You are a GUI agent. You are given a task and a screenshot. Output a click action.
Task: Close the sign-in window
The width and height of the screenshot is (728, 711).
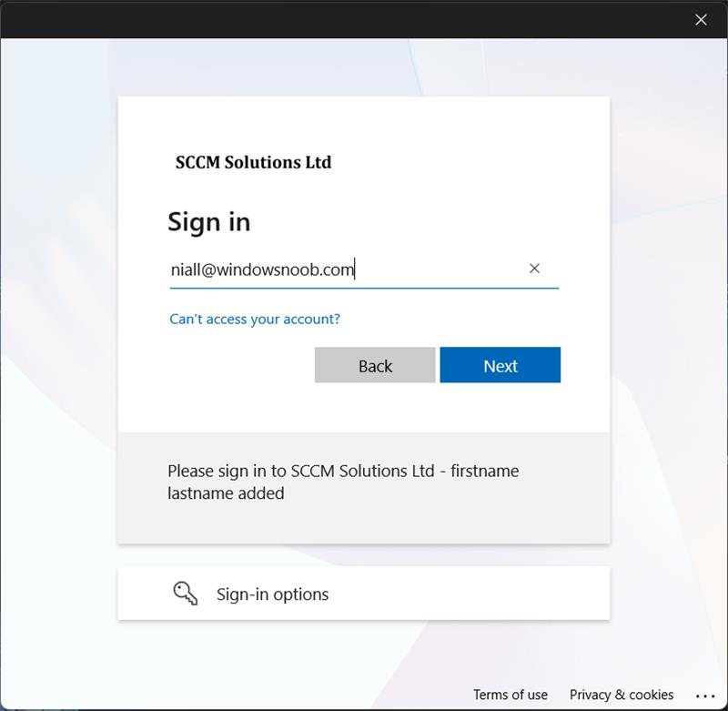point(701,19)
